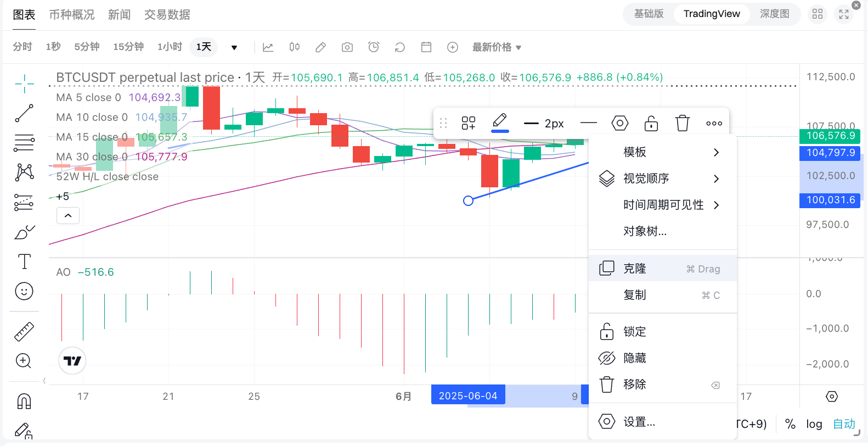The image size is (868, 446).
Task: Select the trend line drawing tool
Action: pyautogui.click(x=24, y=113)
